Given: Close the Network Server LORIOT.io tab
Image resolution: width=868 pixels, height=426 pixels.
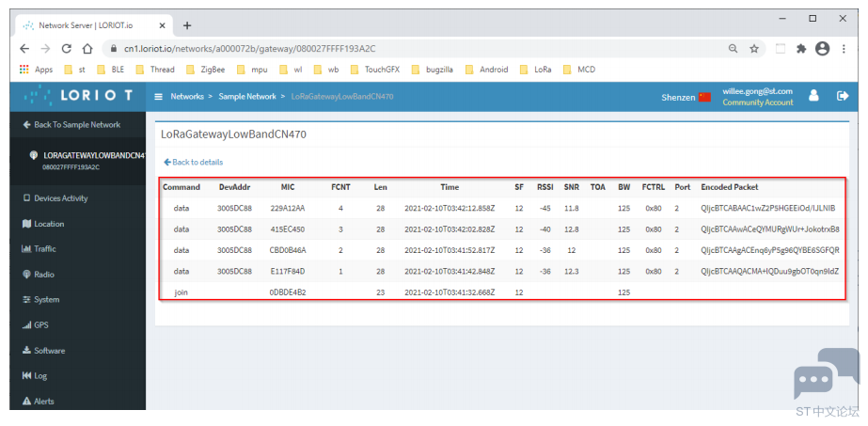Looking at the screenshot, I should 162,25.
